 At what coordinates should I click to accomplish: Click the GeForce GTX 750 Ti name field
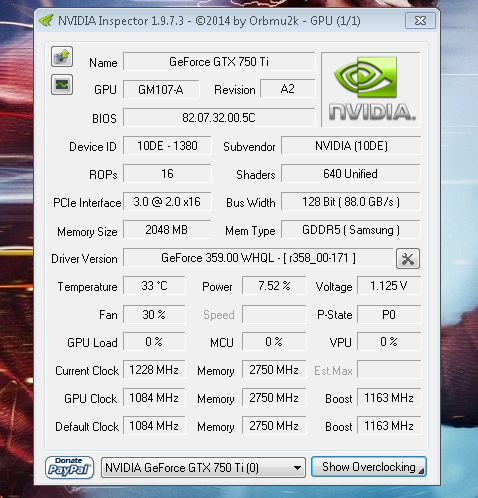click(x=219, y=62)
